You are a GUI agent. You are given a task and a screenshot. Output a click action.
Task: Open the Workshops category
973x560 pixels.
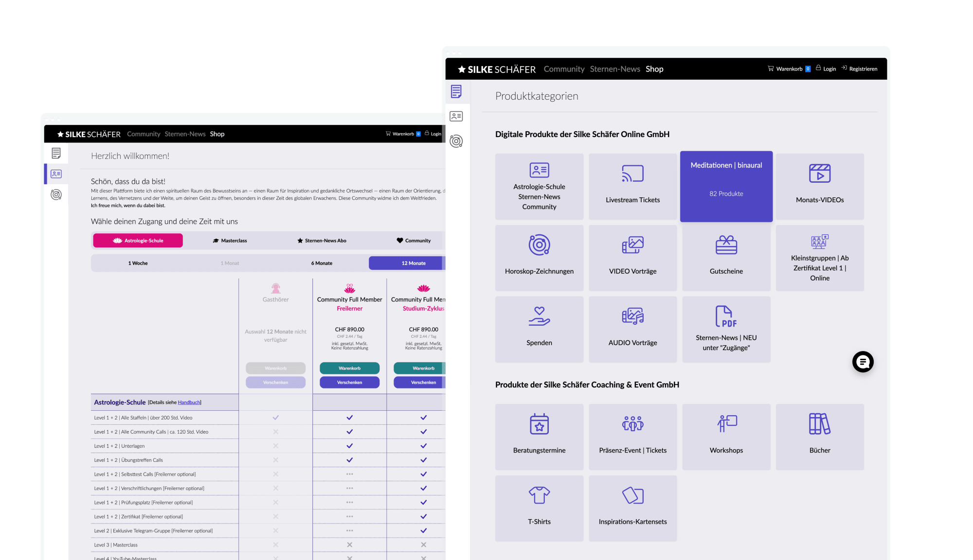[x=726, y=437]
